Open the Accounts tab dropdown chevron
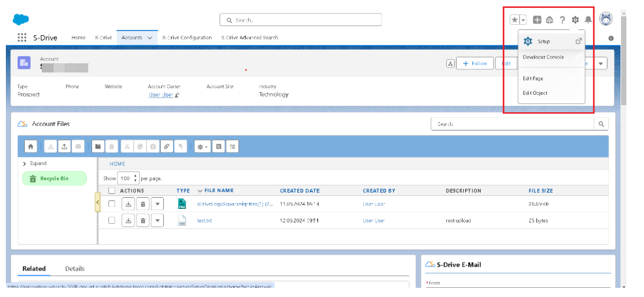The width and height of the screenshot is (644, 297). 150,38
